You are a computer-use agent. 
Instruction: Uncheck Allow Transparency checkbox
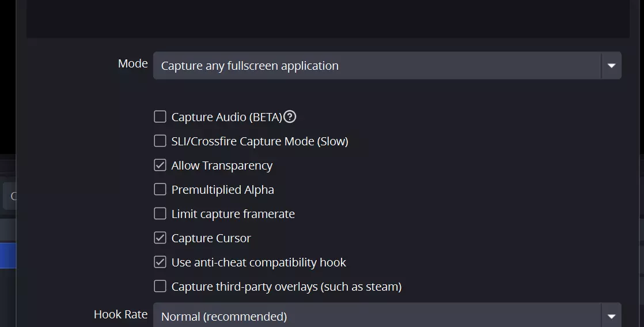pyautogui.click(x=160, y=166)
